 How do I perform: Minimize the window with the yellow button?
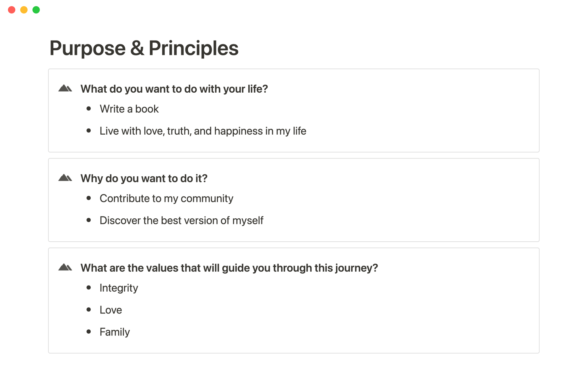24,10
